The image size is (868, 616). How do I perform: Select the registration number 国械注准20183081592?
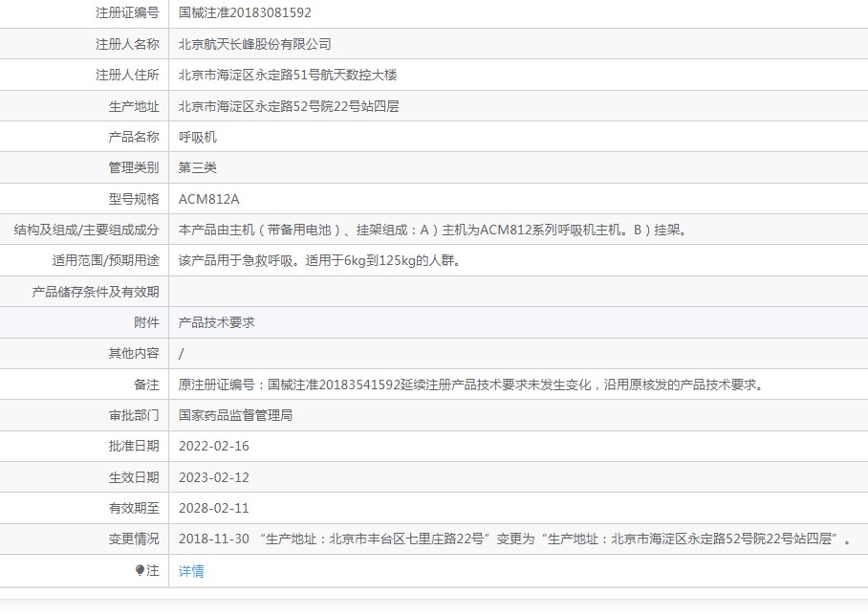(245, 12)
